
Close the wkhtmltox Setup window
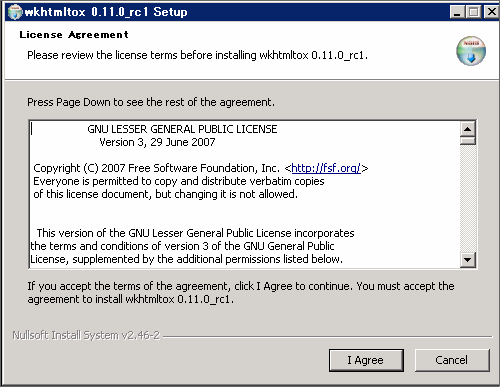[x=492, y=12]
